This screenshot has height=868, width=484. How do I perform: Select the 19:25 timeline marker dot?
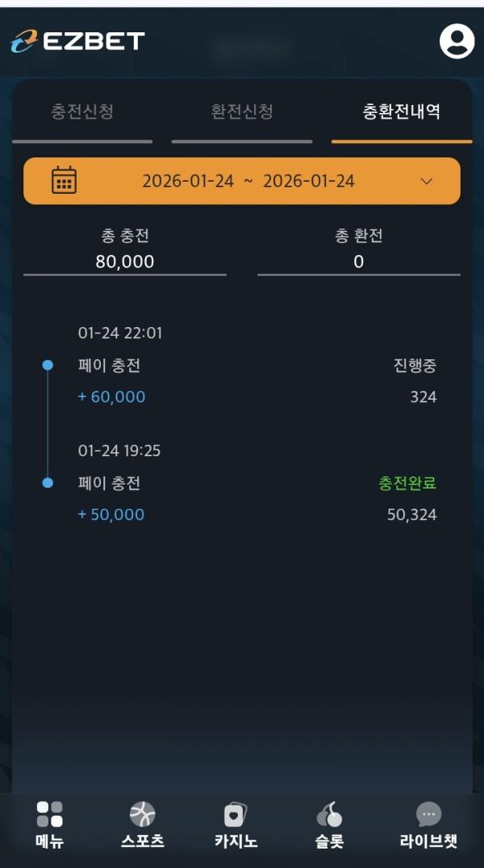48,483
